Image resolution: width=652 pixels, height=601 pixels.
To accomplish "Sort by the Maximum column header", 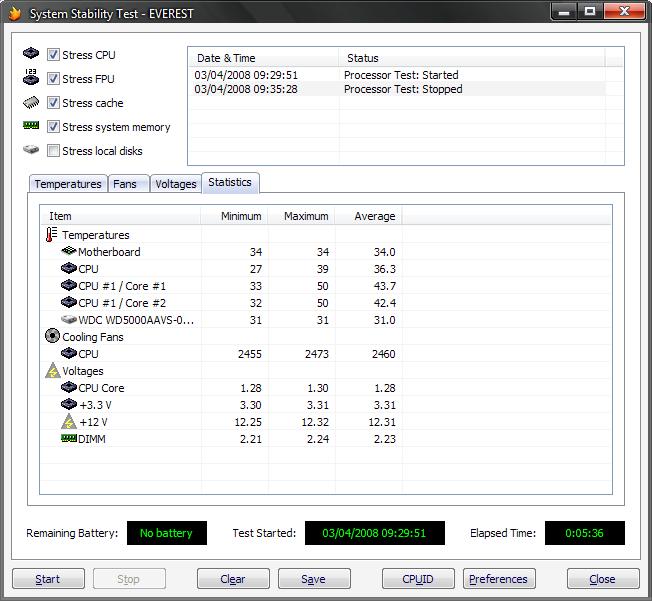I will coord(301,216).
